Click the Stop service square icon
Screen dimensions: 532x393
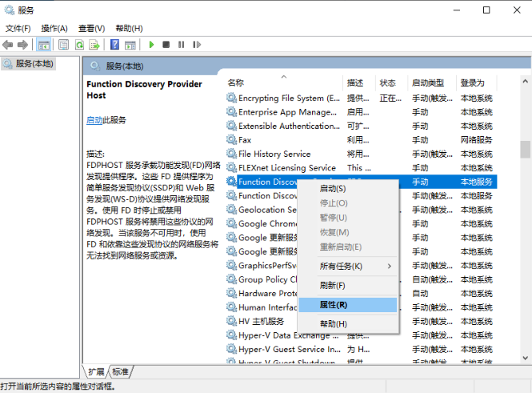[166, 45]
